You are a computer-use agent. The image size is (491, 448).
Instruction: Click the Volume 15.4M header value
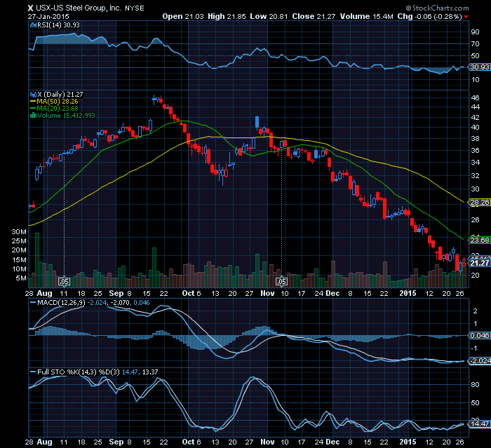tap(366, 17)
